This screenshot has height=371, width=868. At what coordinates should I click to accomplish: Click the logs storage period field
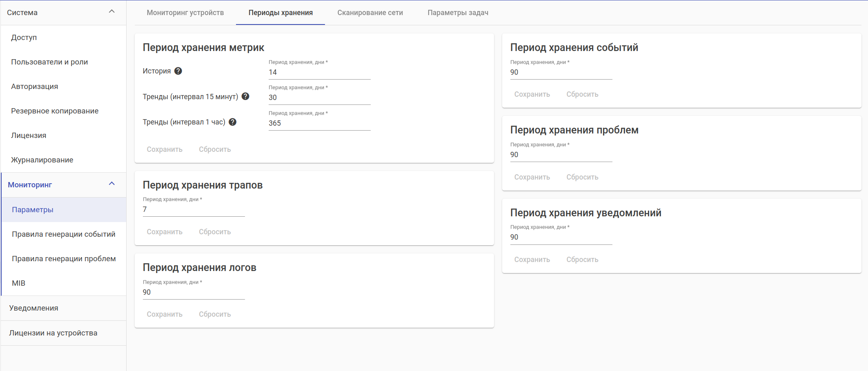coord(194,292)
